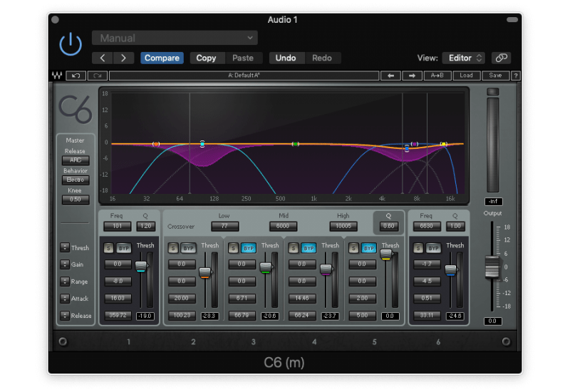Click the Waves right arrow preset button
This screenshot has height=392, width=570.
412,76
